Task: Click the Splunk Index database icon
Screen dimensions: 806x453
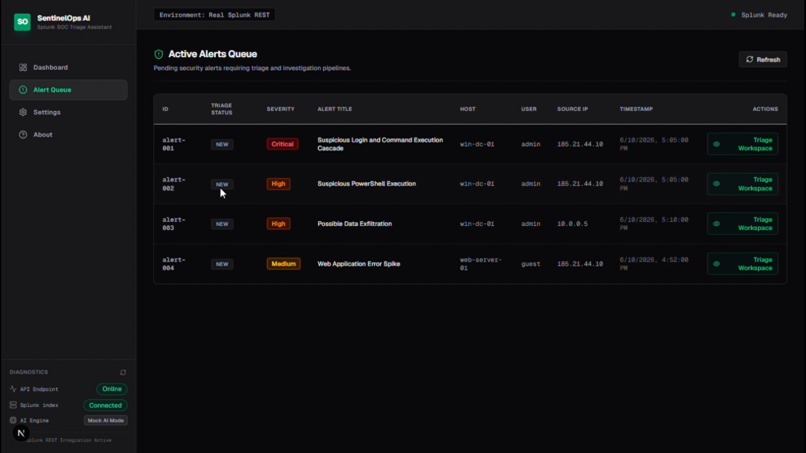Action: click(13, 405)
